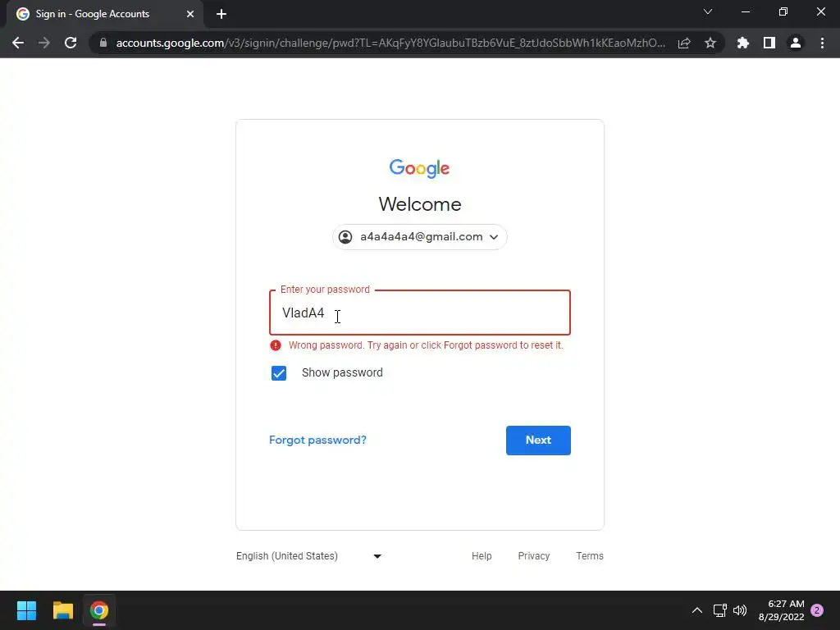Click inside the password field
840x630 pixels.
(x=419, y=313)
